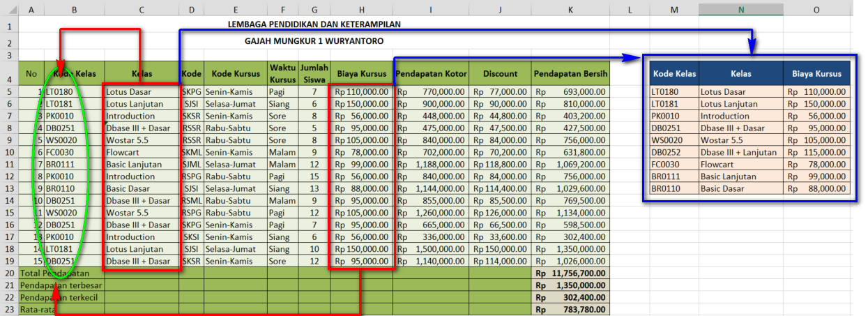Click the Discount header cell

pyautogui.click(x=500, y=73)
